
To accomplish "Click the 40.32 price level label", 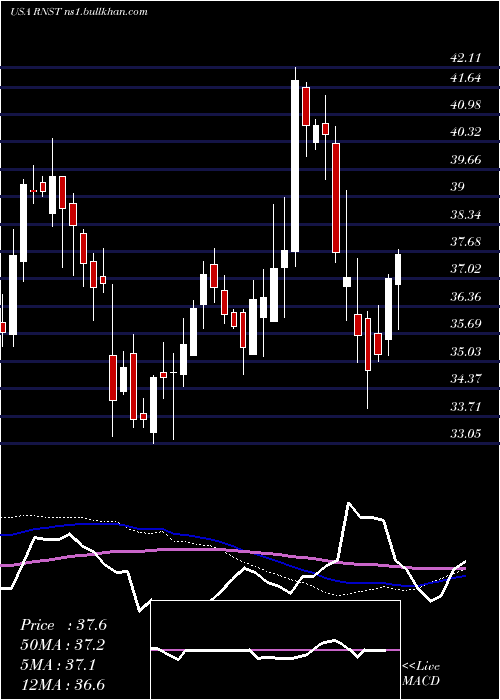I will point(466,132).
